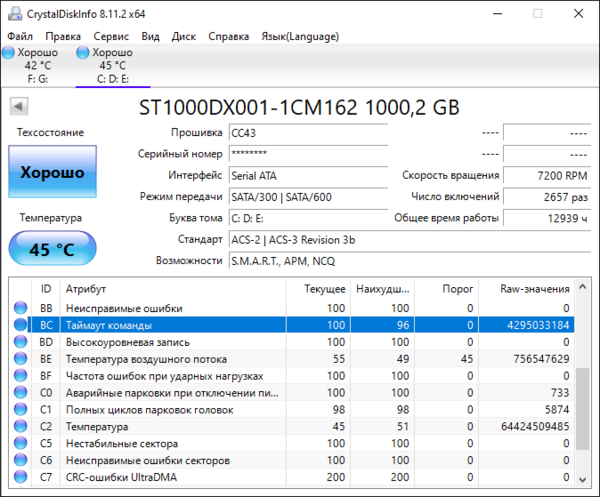Click the Наихудш... column header

(x=382, y=289)
